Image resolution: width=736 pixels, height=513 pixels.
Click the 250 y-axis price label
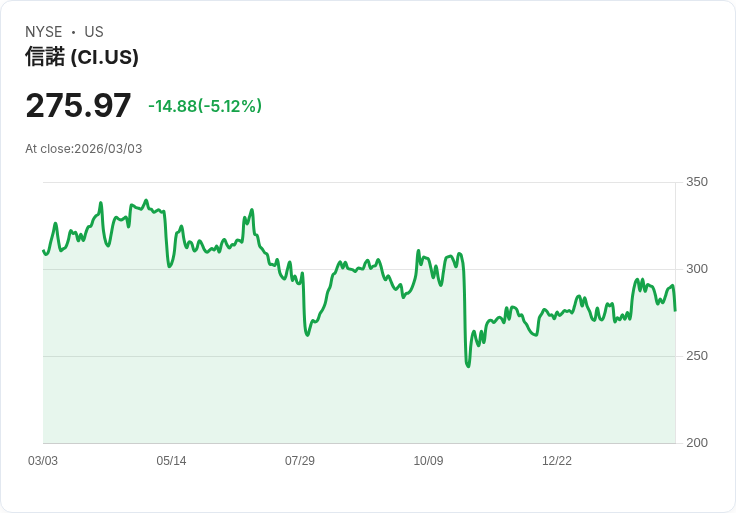pos(697,356)
